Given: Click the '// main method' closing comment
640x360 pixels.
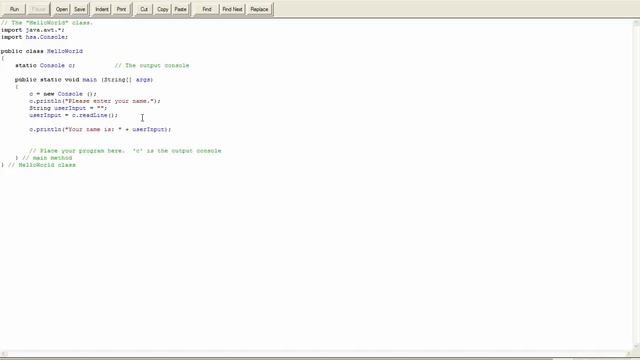Looking at the screenshot, I should [47, 158].
